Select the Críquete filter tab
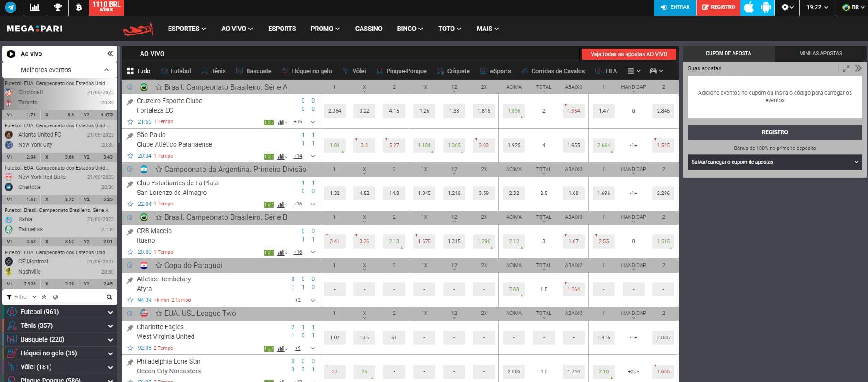868x382 pixels. click(453, 71)
